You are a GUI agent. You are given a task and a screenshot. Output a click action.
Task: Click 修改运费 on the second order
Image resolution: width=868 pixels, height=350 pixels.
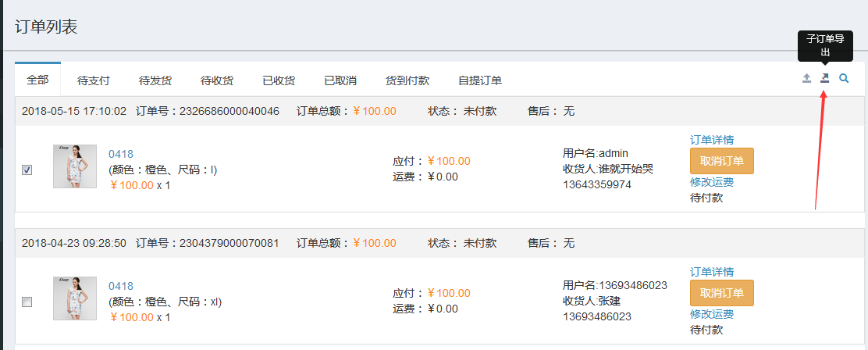click(711, 313)
